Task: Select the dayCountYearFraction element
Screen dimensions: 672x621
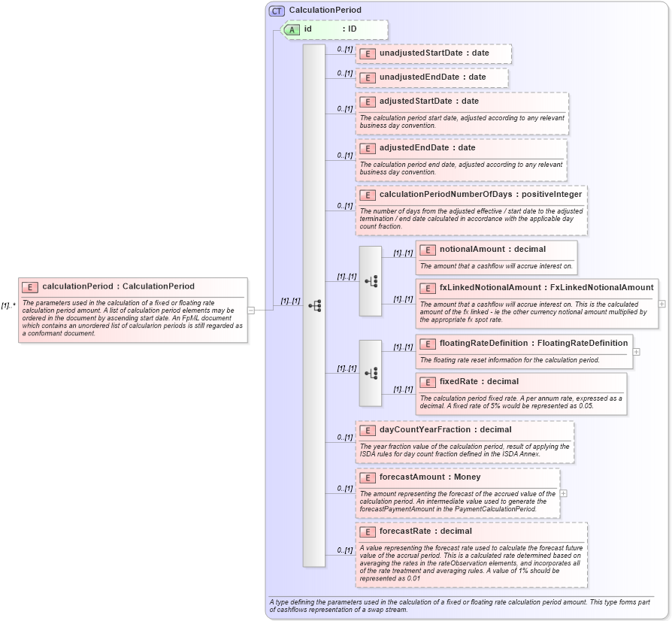Action: pos(421,429)
